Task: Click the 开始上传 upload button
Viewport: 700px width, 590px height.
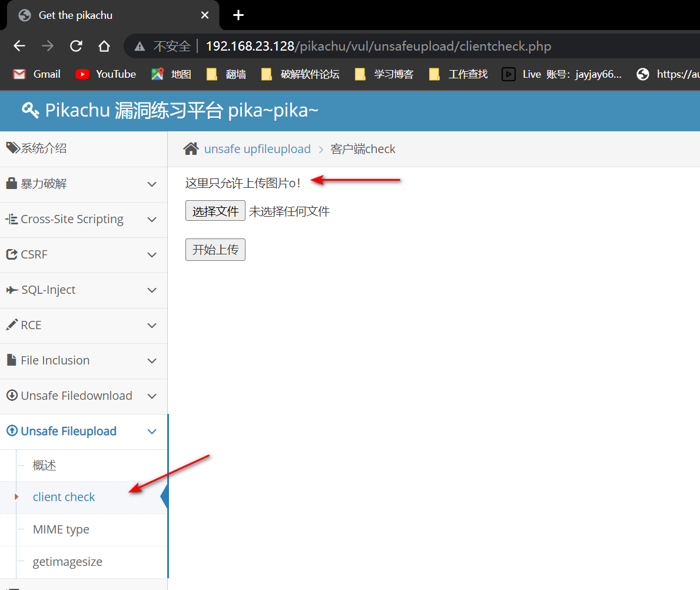Action: tap(215, 250)
